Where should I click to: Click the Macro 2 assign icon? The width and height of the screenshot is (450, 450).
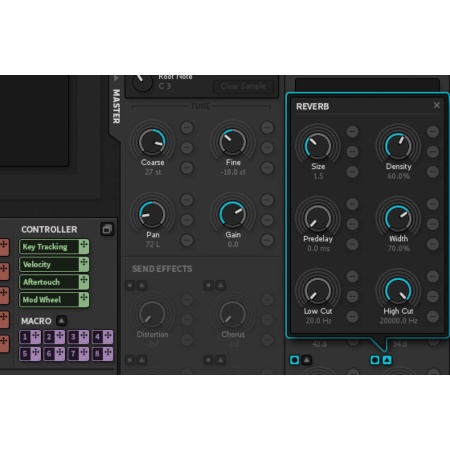pos(60,337)
